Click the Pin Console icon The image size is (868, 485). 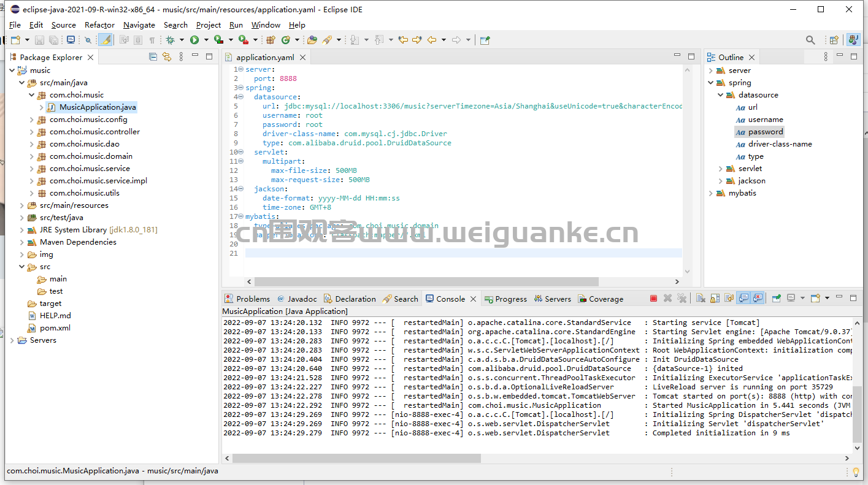pyautogui.click(x=776, y=299)
